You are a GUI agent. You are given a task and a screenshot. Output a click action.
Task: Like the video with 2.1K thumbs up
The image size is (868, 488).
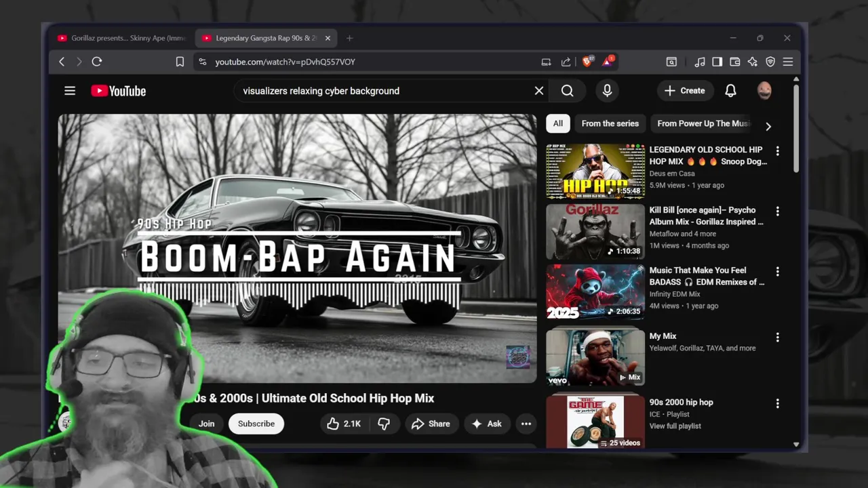pos(344,424)
